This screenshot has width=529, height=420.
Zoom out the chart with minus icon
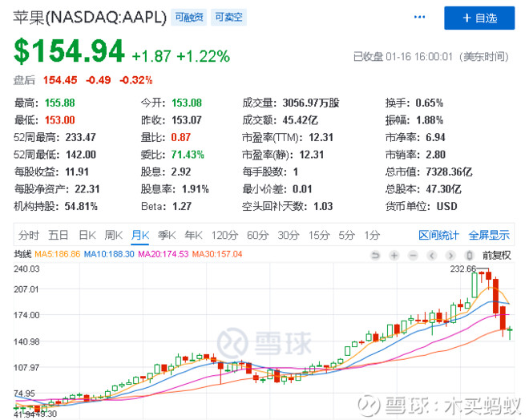[x=413, y=256]
